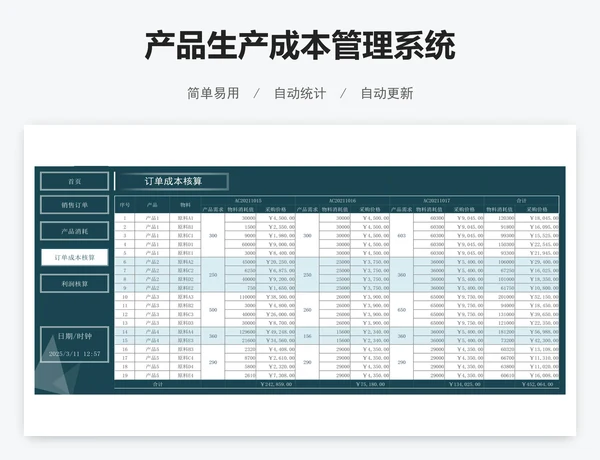Click the 129600 material consumption cell in row 14
Screen dimensions: 600x460
[x=241, y=331]
